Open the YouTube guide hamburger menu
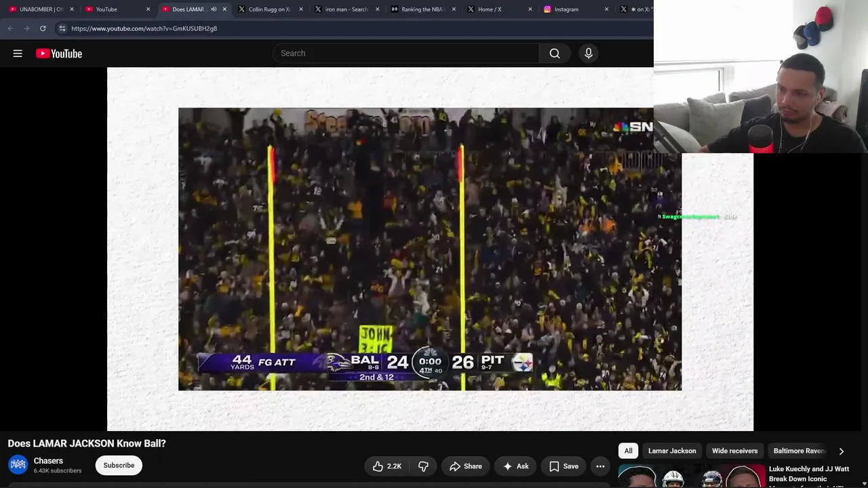Screen dimensions: 868x488 click(x=18, y=54)
